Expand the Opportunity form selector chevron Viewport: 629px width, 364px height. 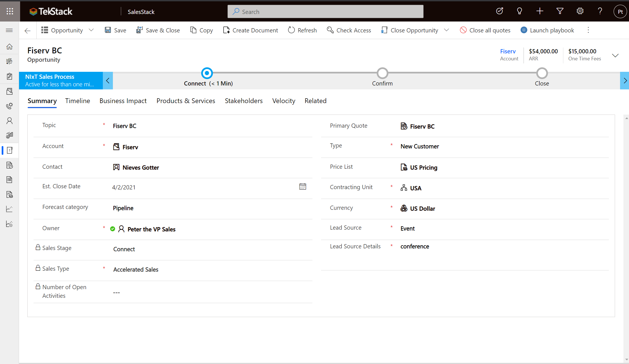coord(91,30)
